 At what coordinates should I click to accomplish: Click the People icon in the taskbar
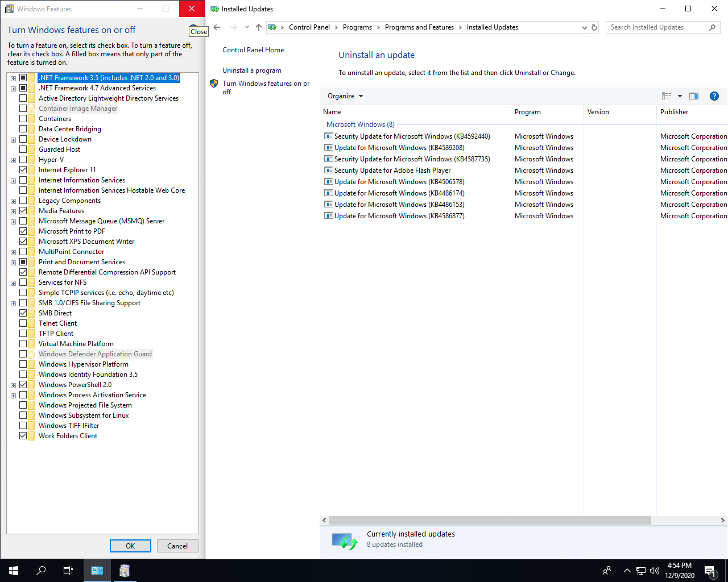(x=607, y=571)
